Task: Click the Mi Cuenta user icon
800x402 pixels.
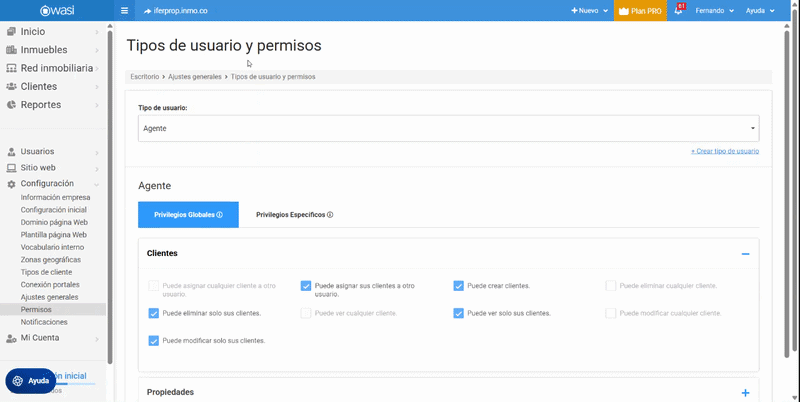Action: tap(11, 338)
